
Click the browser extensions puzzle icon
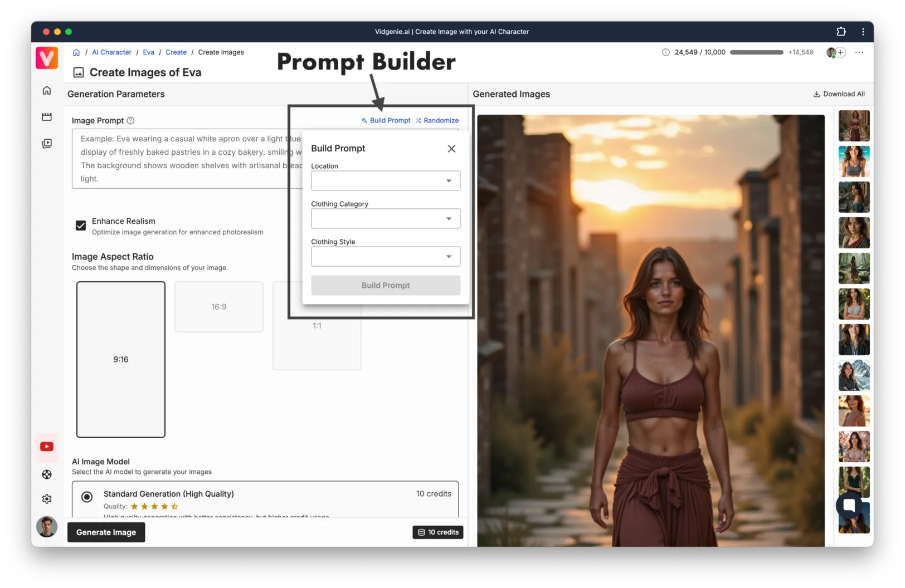[841, 32]
